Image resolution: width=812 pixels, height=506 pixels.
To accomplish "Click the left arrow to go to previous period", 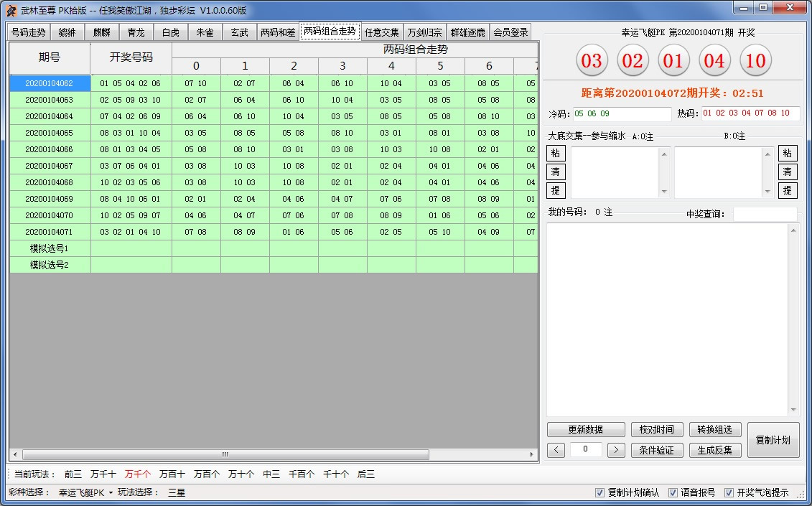I will 556,449.
